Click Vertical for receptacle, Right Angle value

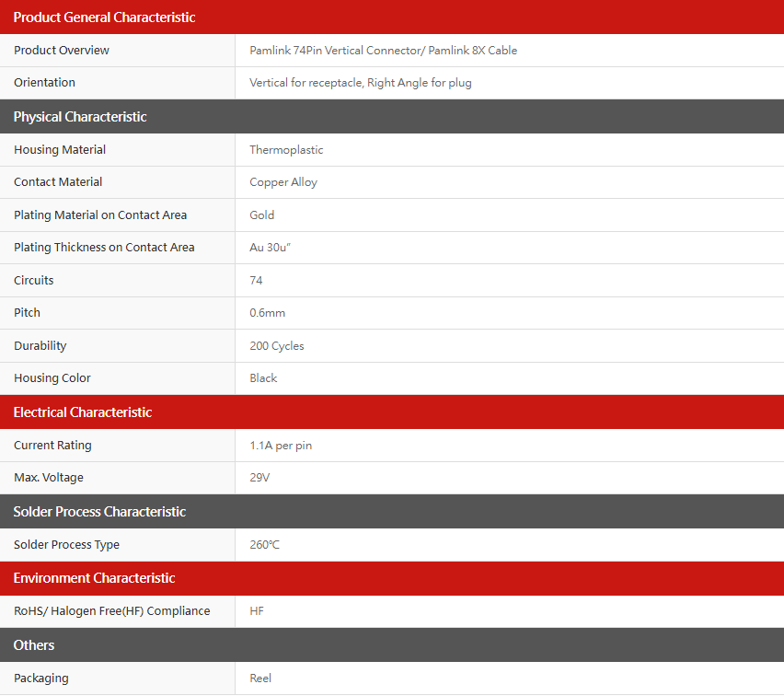tap(360, 83)
